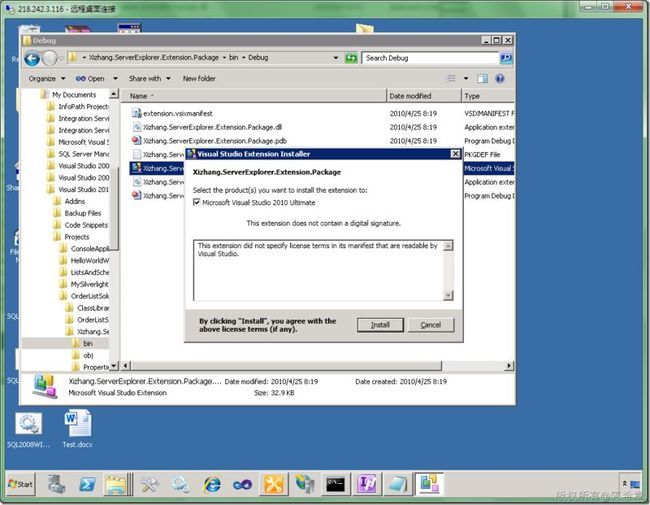Viewport: 650px width, 505px height.
Task: Select My Documents in tree
Action: click(x=74, y=95)
